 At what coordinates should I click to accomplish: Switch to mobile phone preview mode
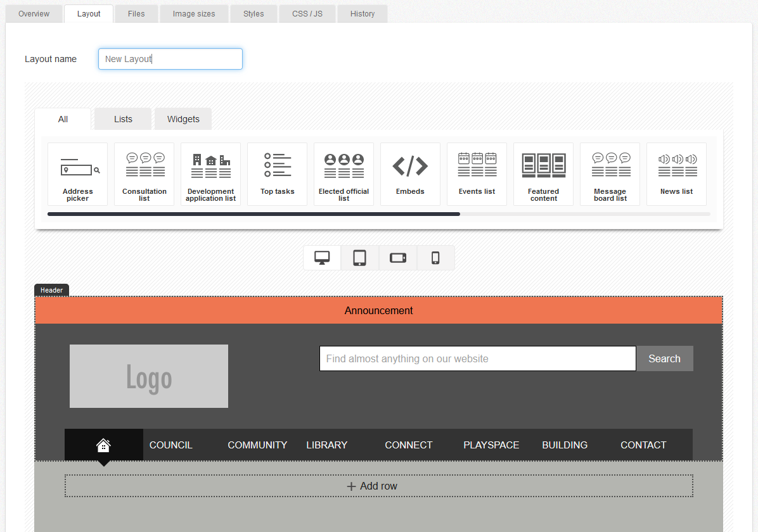tap(435, 257)
